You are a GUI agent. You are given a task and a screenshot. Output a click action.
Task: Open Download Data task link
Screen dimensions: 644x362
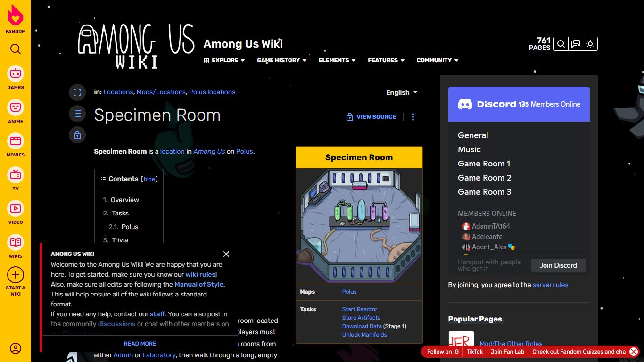(x=362, y=326)
